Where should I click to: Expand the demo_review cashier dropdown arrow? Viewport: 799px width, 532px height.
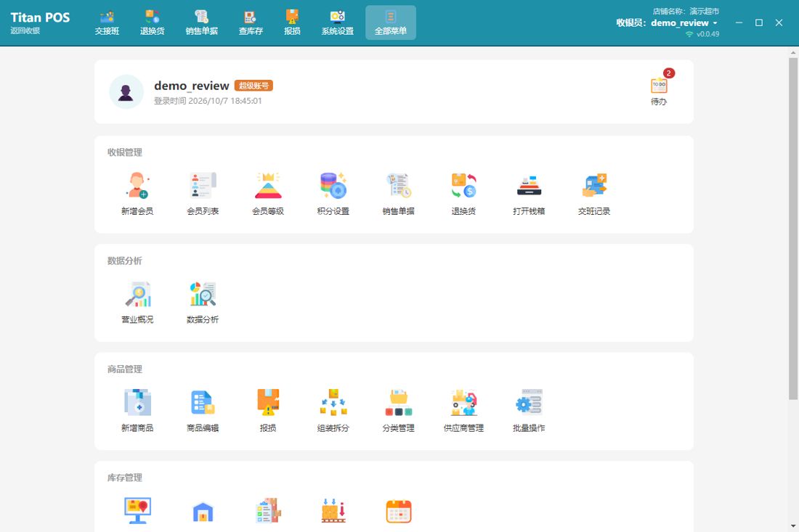(x=715, y=23)
